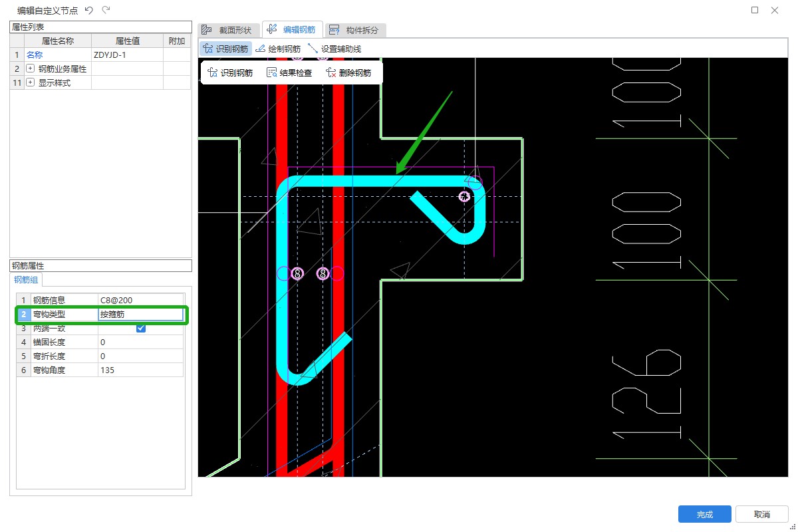Click 删除钢筋 button
The height and width of the screenshot is (532, 798).
[x=348, y=72]
